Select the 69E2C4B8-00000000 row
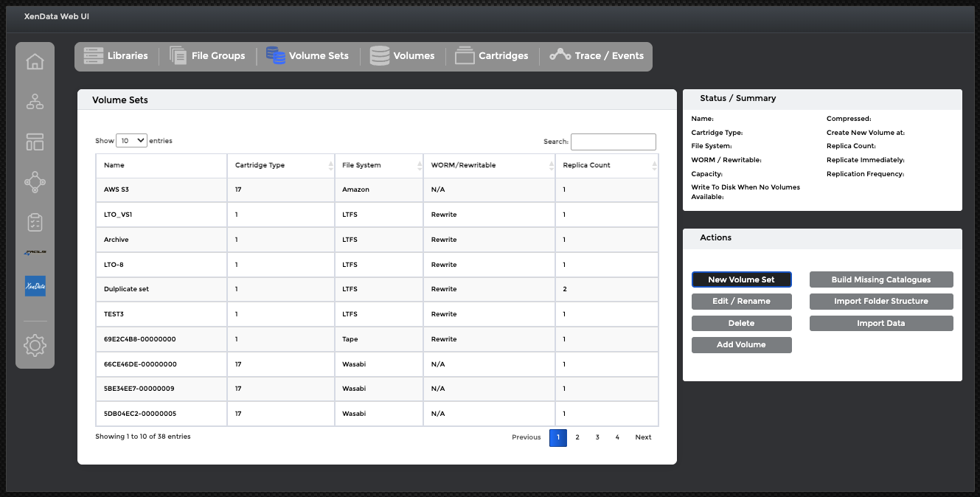980x497 pixels. pyautogui.click(x=377, y=339)
